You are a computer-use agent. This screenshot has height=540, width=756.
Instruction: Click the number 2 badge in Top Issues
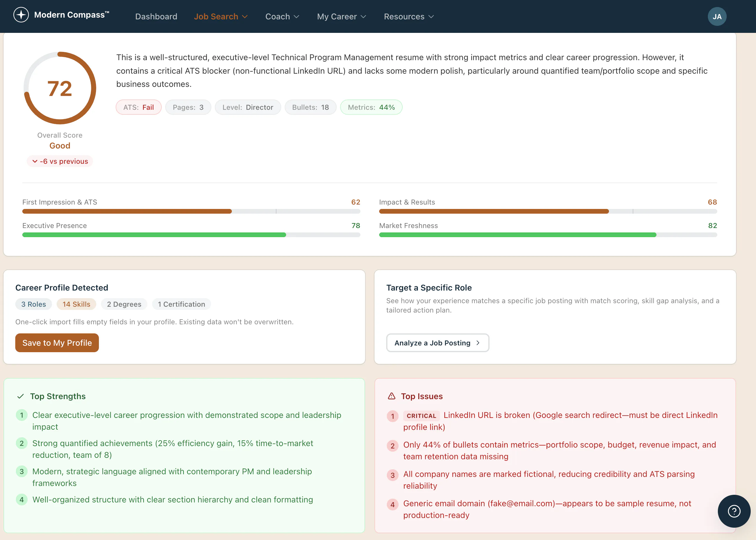coord(393,446)
